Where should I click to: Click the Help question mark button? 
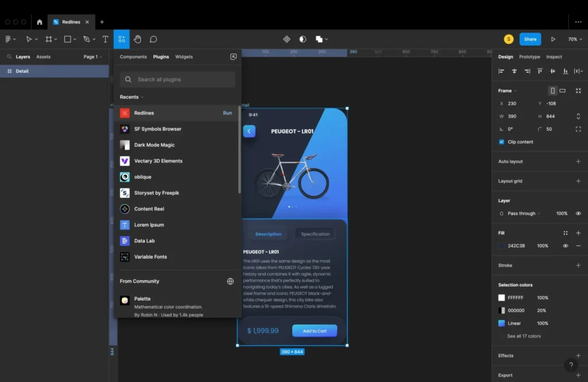pos(571,365)
